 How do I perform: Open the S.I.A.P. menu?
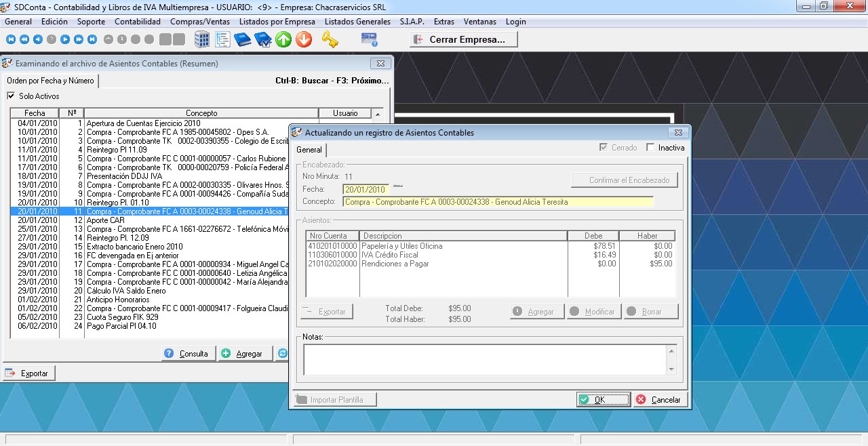[412, 22]
